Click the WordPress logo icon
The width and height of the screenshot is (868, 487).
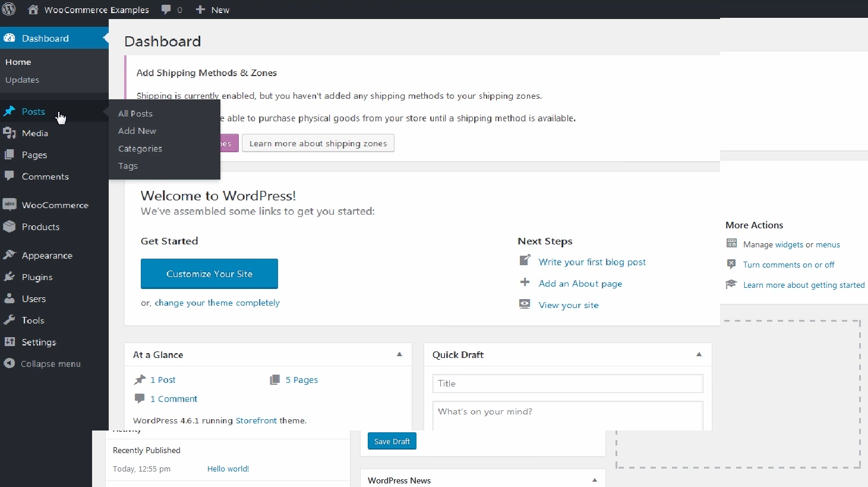(x=9, y=10)
